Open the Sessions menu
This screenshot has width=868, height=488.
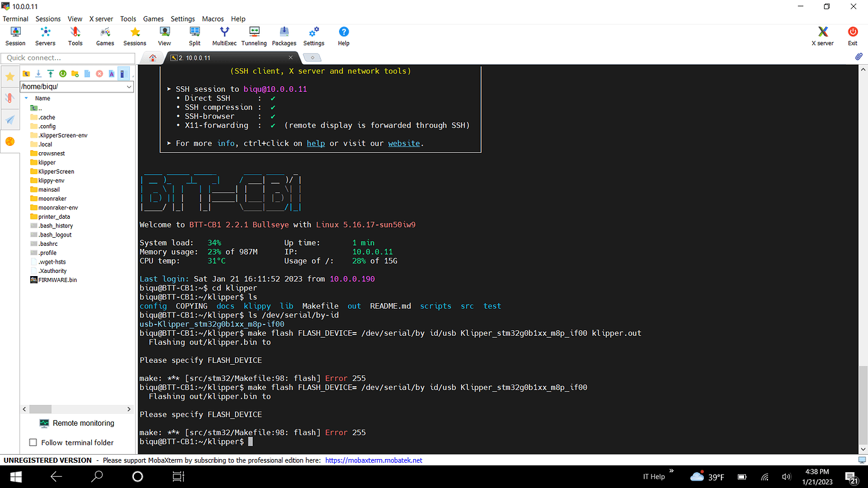point(48,19)
